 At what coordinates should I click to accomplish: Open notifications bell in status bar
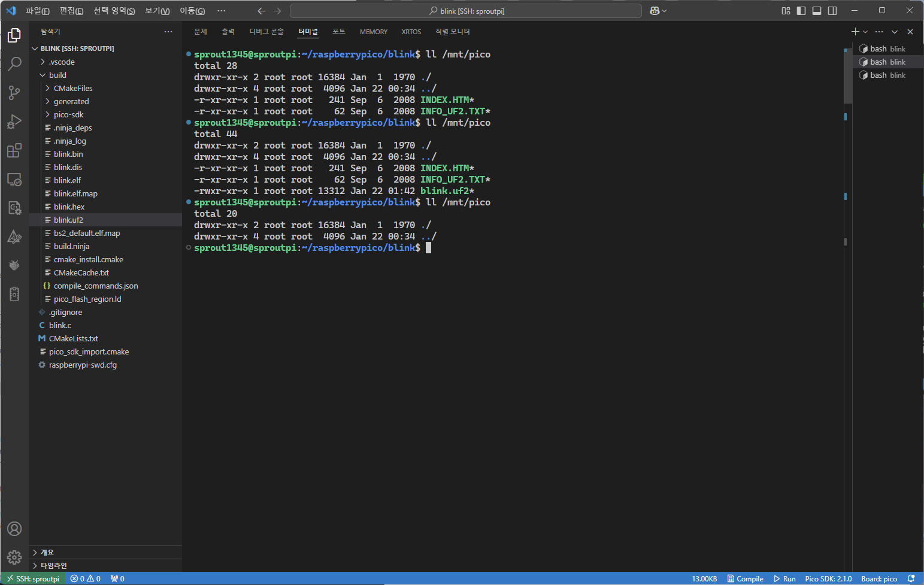tap(911, 578)
